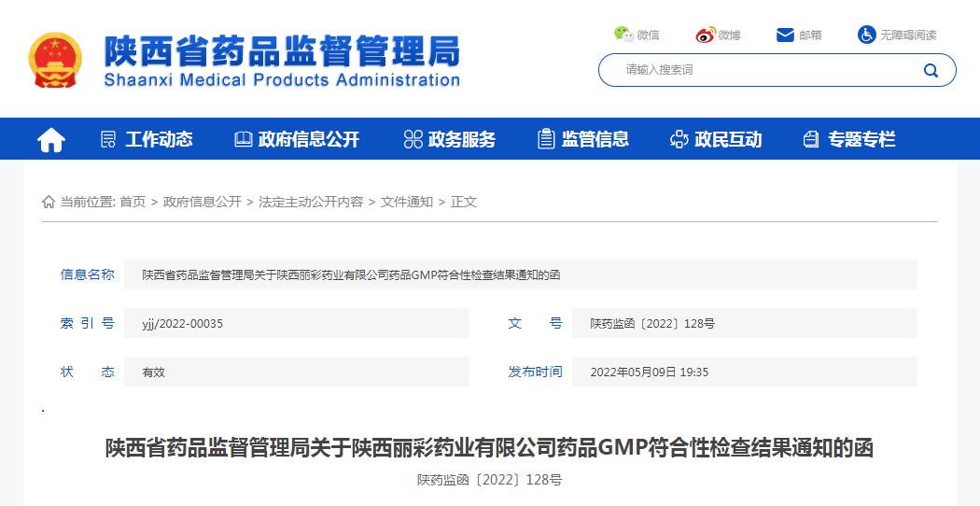This screenshot has width=980, height=506.
Task: Click 正文 in breadcrumb
Action: 464,202
